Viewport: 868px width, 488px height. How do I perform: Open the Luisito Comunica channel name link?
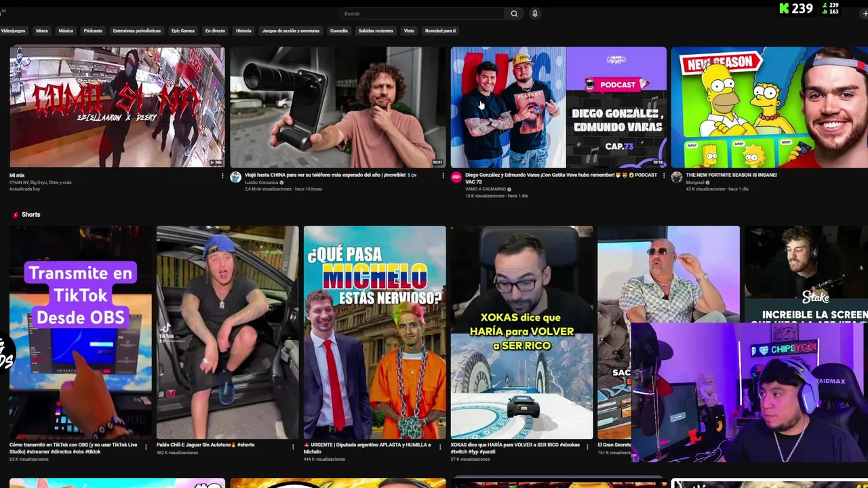(x=260, y=182)
